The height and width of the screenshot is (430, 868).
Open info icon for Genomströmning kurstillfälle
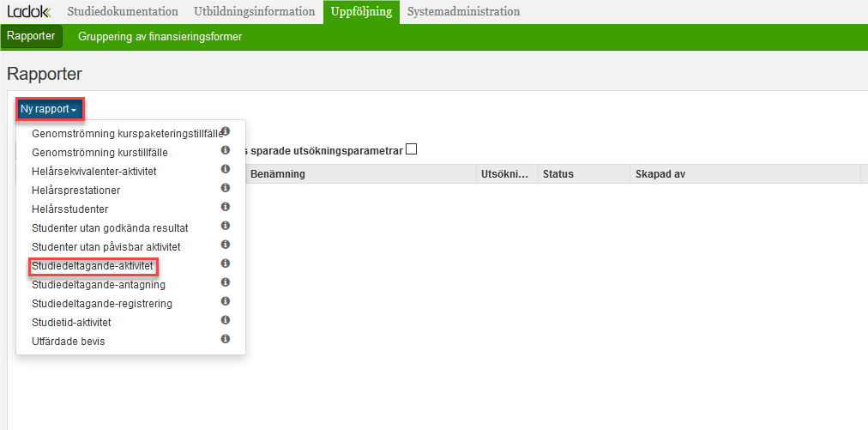(x=226, y=150)
